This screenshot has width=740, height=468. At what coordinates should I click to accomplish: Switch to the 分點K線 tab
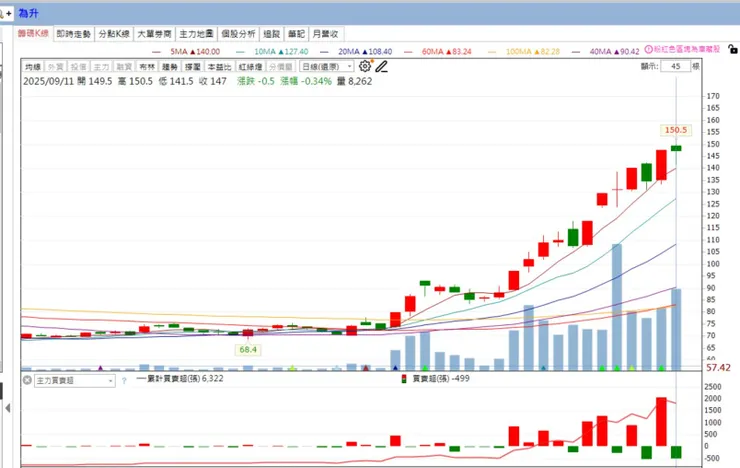point(114,34)
